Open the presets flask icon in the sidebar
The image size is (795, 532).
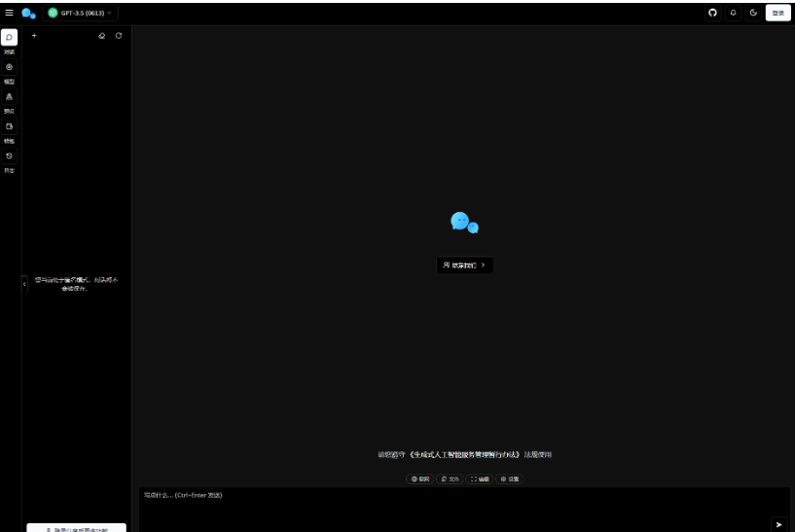(x=10, y=96)
